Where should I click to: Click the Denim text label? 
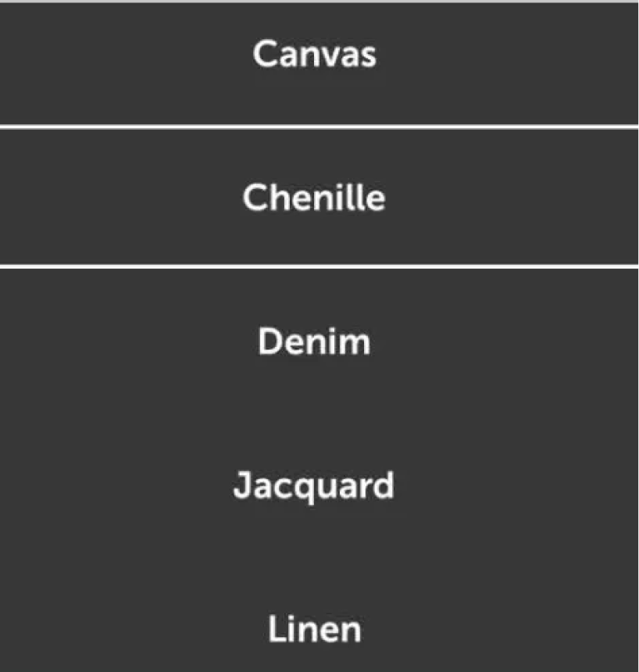314,342
